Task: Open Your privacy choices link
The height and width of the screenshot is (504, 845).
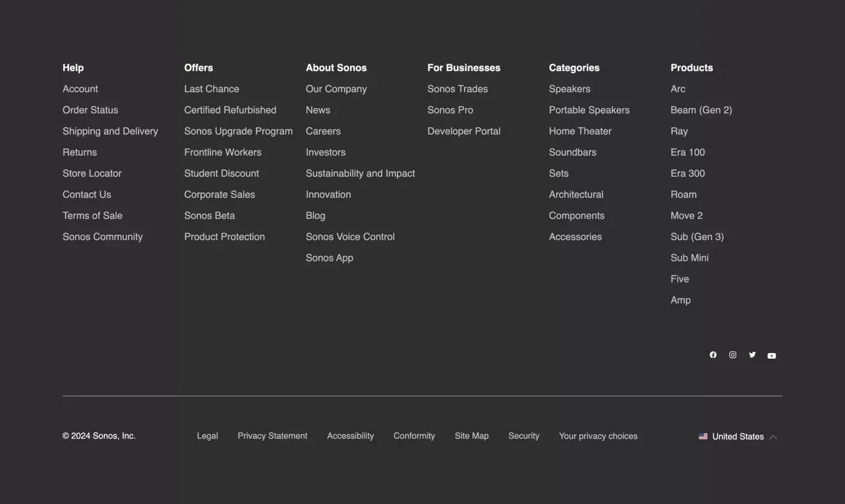Action: point(598,436)
